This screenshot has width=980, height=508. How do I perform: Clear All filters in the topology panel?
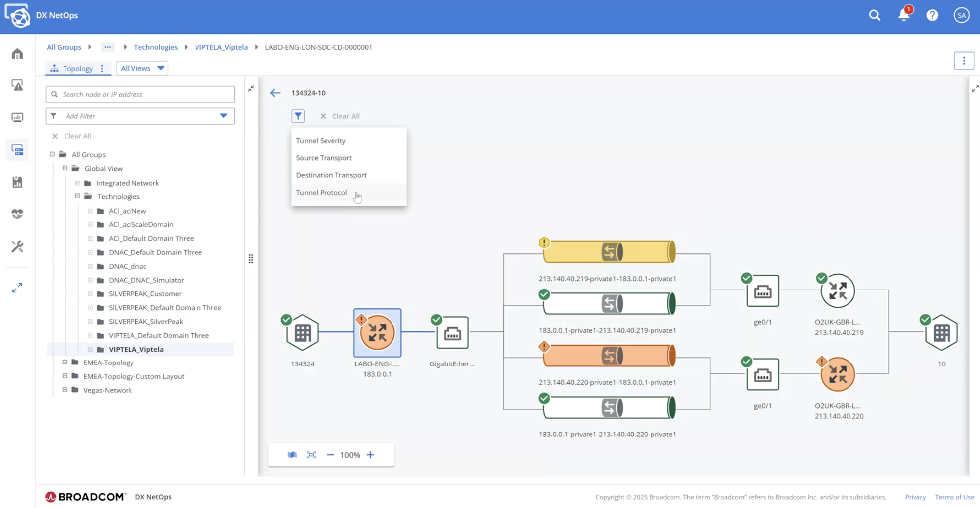point(340,116)
